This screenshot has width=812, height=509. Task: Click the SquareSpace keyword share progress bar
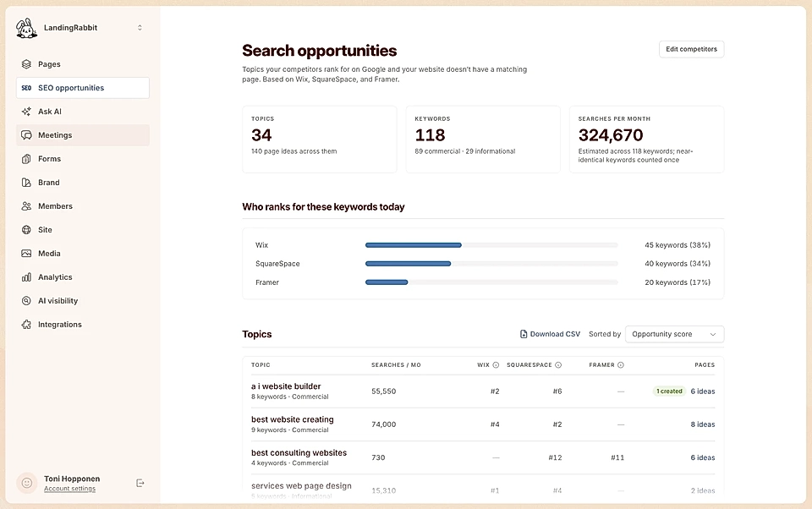click(491, 264)
